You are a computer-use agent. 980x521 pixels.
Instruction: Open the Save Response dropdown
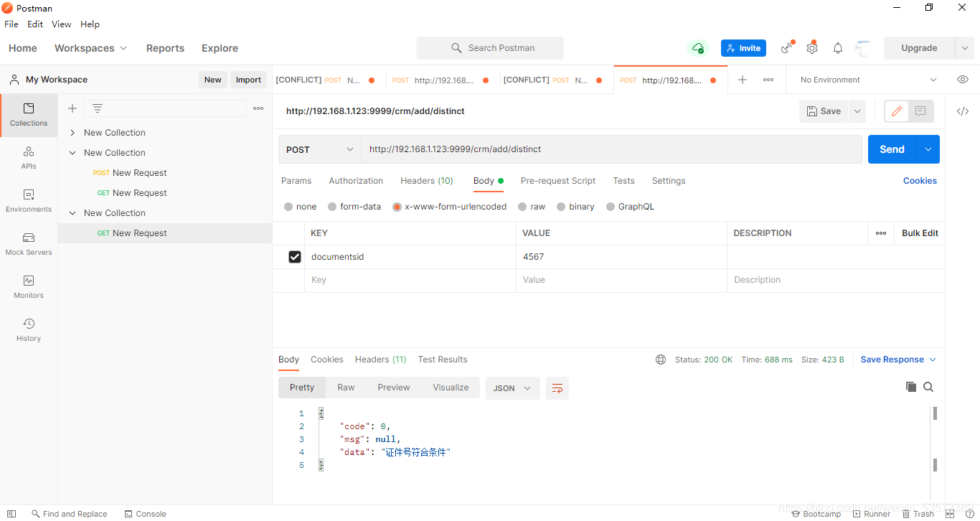point(898,360)
